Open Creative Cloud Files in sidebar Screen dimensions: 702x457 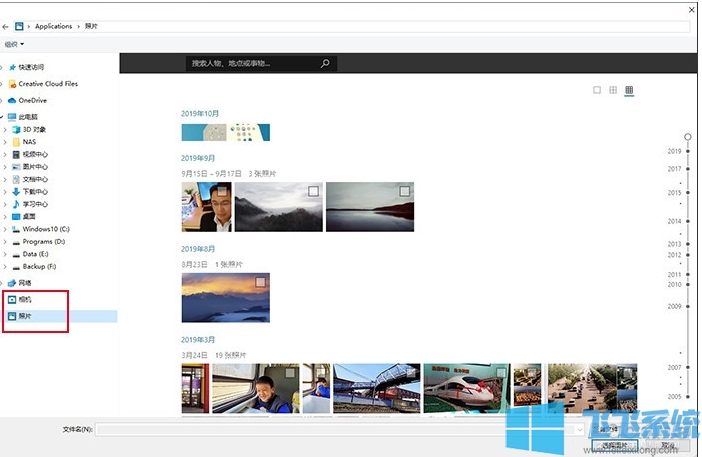pyautogui.click(x=47, y=84)
